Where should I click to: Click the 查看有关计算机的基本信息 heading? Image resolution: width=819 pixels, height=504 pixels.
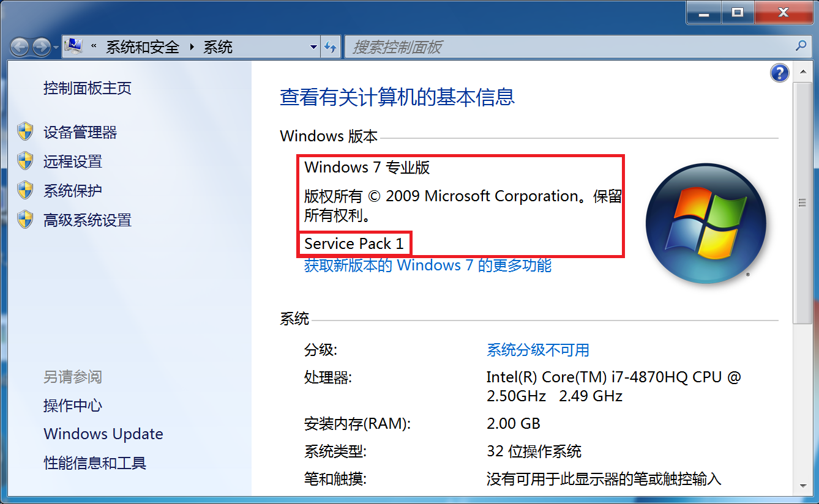tap(397, 97)
